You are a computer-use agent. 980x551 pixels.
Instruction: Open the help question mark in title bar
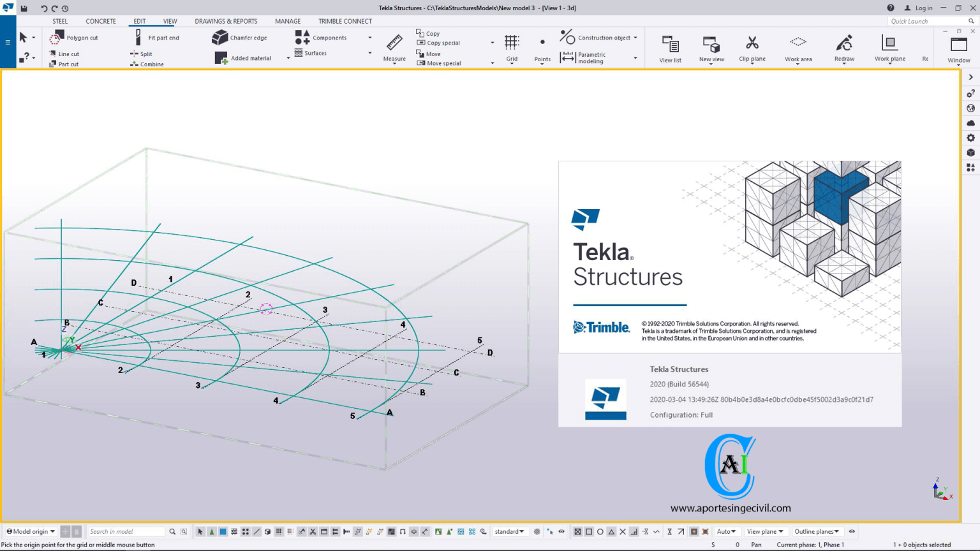point(891,8)
